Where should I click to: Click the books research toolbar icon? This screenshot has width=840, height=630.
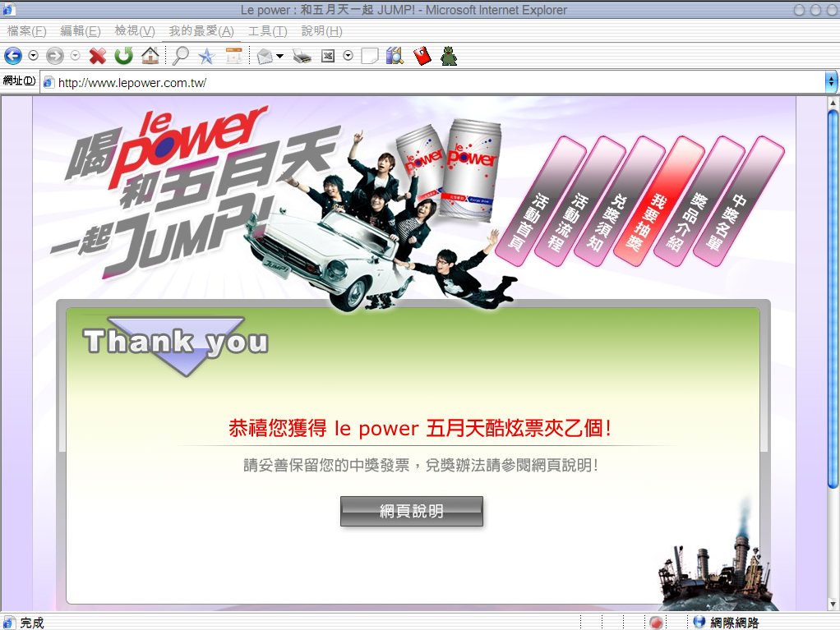coord(395,56)
